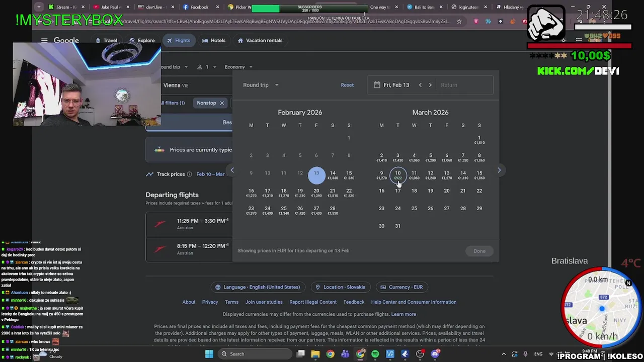Viewport: 644px width, 362px height.
Task: Click the microphone icon in system tray
Action: [x=525, y=354]
